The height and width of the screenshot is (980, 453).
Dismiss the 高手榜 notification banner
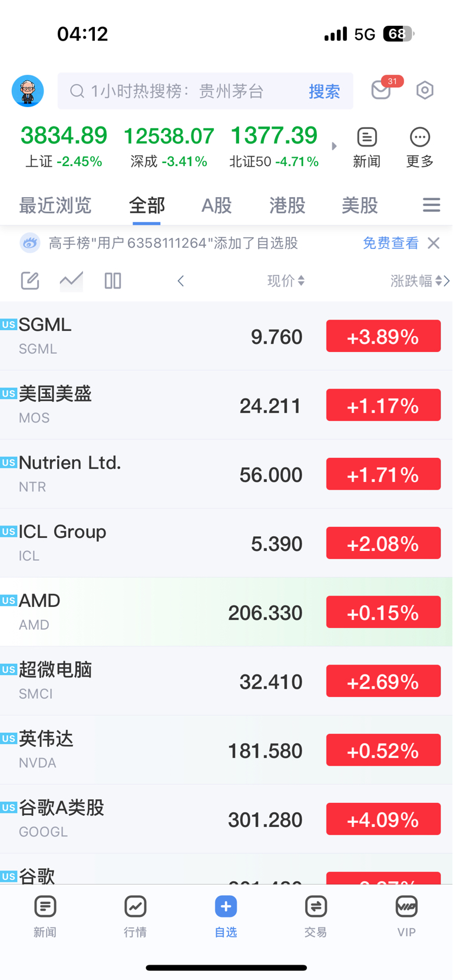434,243
